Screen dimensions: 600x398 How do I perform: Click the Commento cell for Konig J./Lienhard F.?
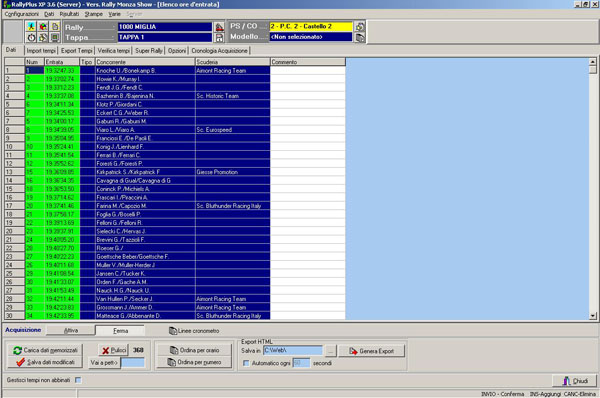click(x=308, y=147)
